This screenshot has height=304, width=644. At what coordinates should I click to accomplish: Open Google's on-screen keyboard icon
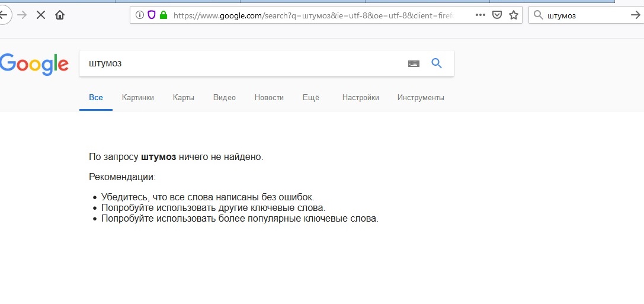click(414, 63)
